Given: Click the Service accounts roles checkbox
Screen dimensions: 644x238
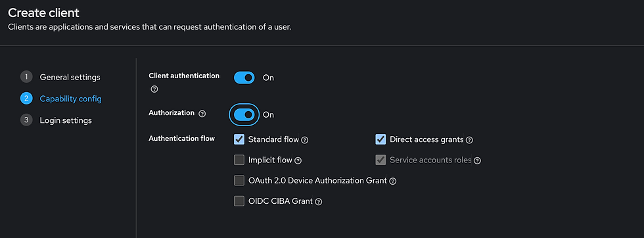Looking at the screenshot, I should click(x=380, y=160).
